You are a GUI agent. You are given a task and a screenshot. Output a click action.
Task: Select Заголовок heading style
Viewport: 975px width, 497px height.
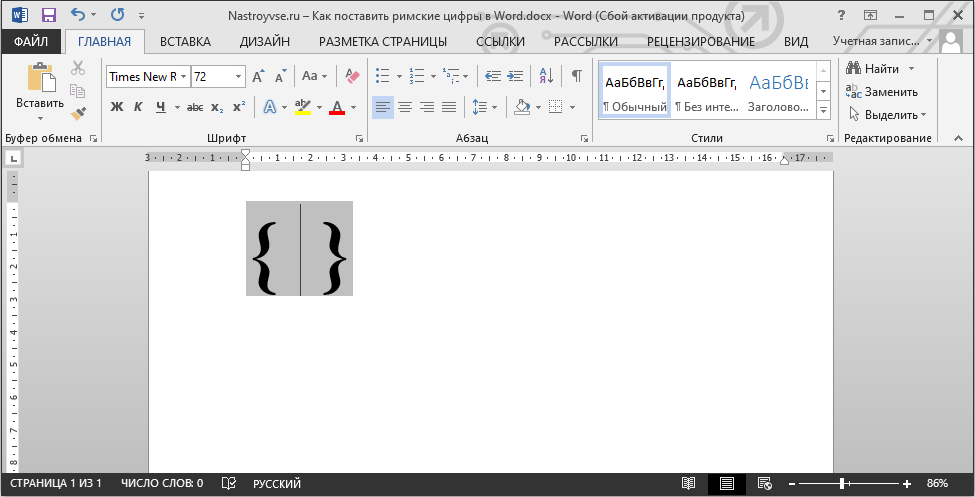coord(778,90)
